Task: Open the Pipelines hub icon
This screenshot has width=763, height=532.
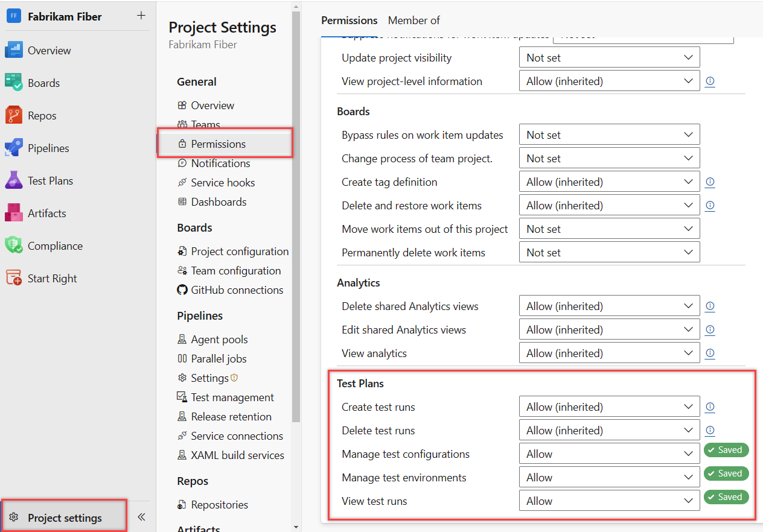Action: (x=13, y=148)
